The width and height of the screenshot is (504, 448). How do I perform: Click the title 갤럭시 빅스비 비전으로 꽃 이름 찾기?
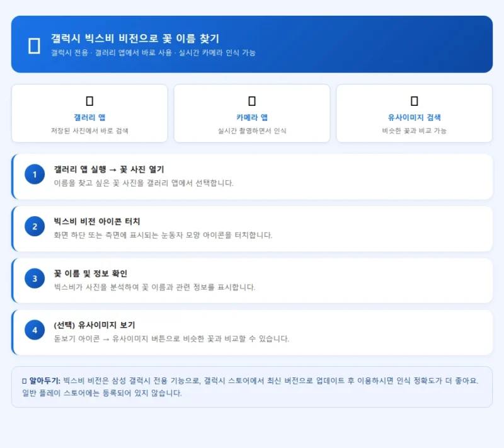135,38
